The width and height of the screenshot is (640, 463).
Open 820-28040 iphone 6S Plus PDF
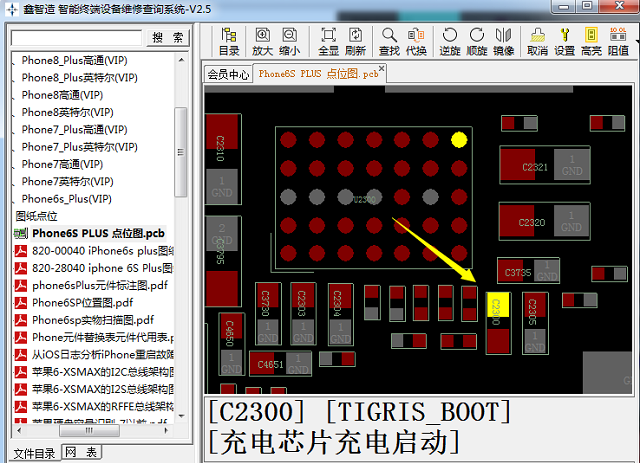[x=103, y=268]
